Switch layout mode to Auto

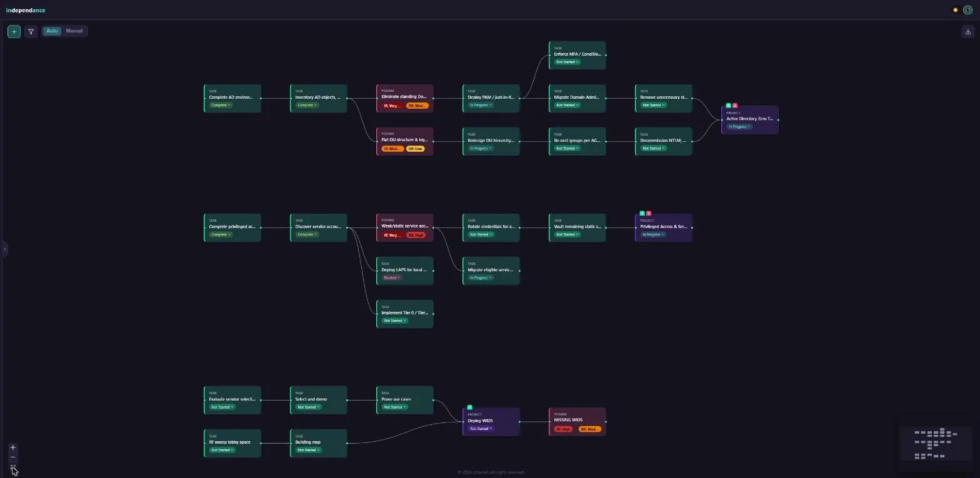52,31
